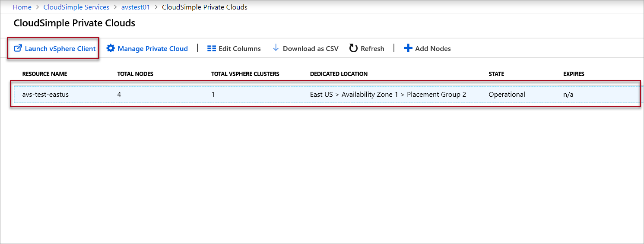
Task: Open CloudSimple Services breadcrumb link
Action: [x=76, y=7]
